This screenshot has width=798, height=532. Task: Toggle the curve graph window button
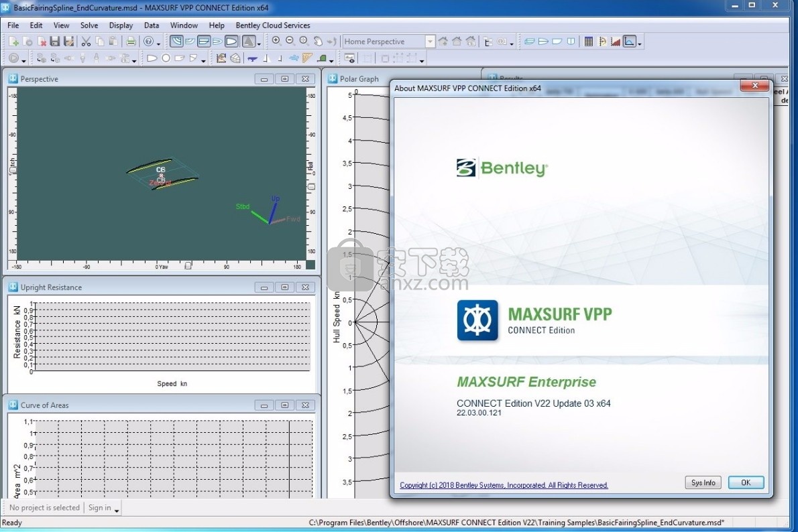pos(629,42)
